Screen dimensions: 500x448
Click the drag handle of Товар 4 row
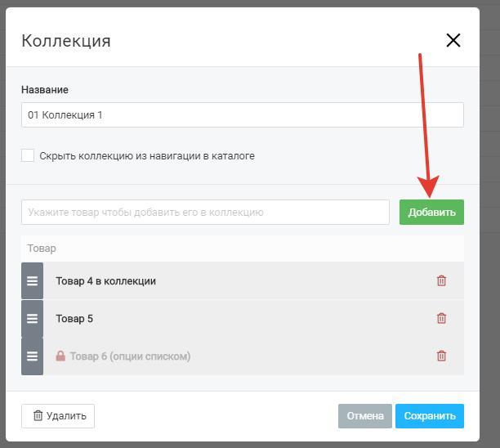[32, 280]
